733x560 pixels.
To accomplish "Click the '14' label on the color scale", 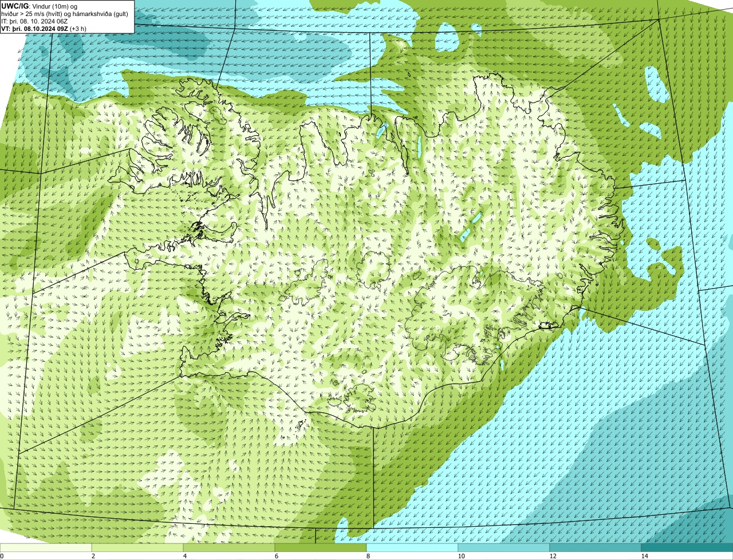I will 644,556.
